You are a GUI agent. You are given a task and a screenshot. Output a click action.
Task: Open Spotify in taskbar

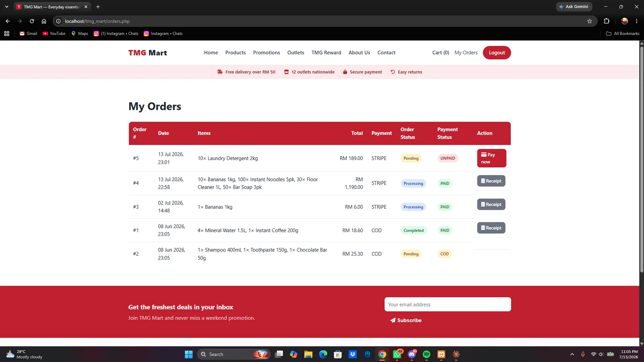(427, 354)
